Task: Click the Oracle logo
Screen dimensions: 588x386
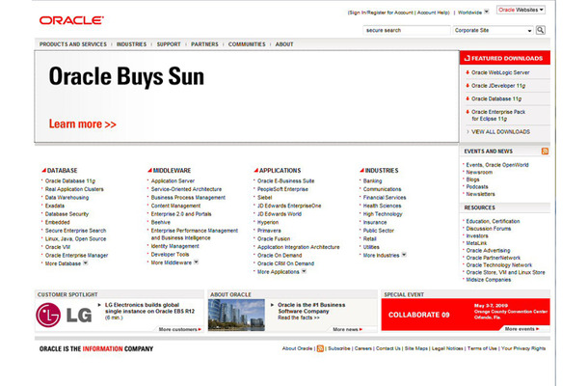Action: 71,20
